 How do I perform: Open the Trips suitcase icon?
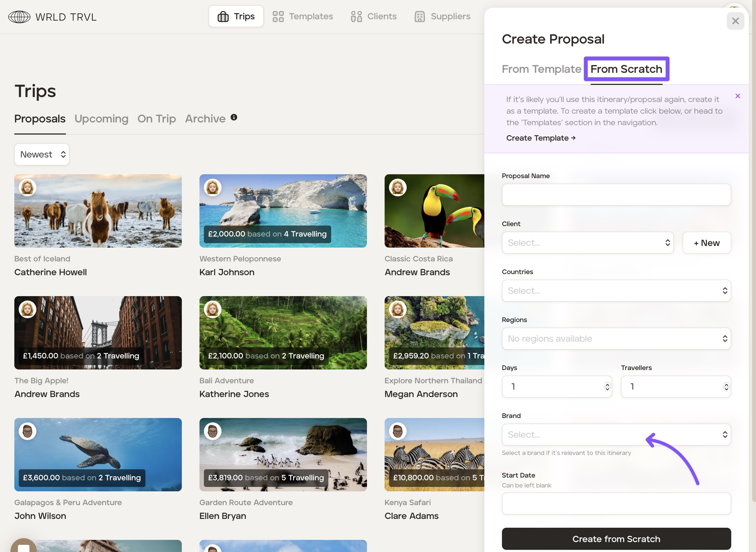point(223,16)
